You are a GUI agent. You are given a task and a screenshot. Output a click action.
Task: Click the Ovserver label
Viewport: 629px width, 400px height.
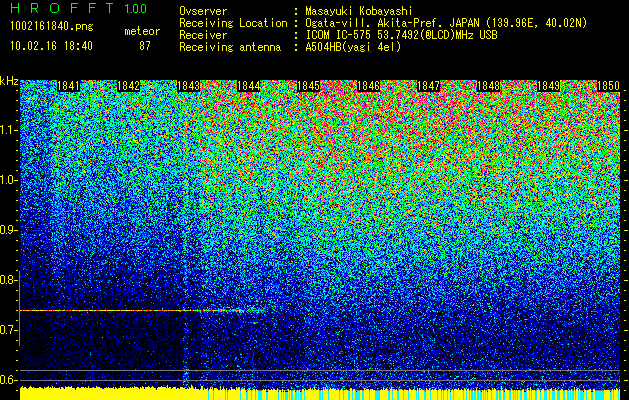pos(203,11)
